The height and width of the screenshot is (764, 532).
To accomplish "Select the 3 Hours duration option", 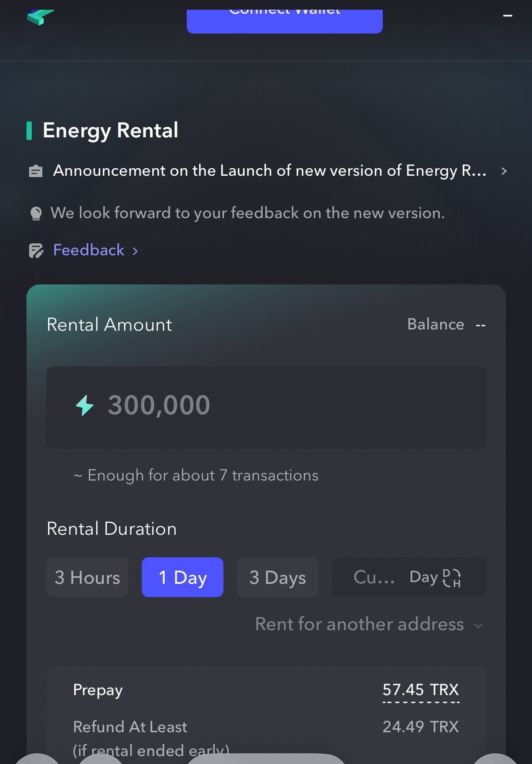I will point(87,578).
